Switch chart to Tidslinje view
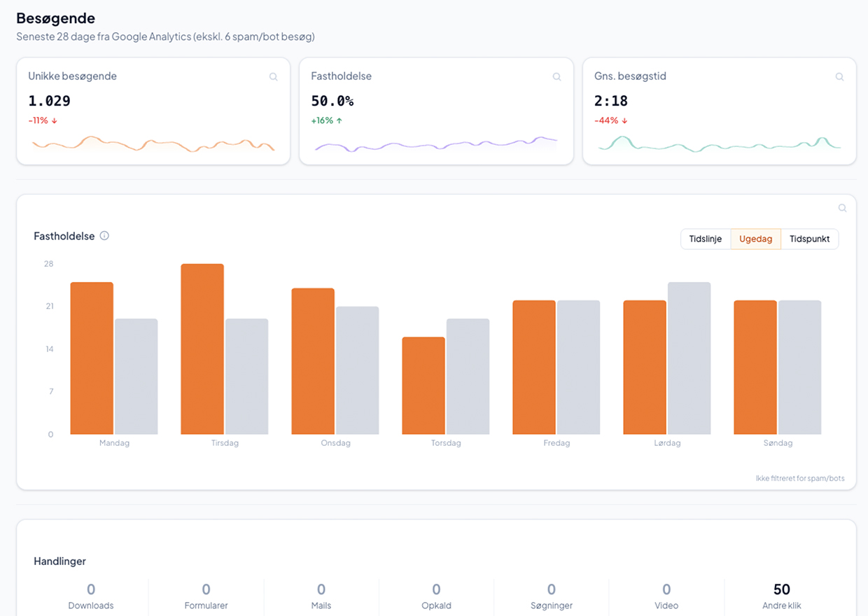The height and width of the screenshot is (616, 868). pos(705,239)
